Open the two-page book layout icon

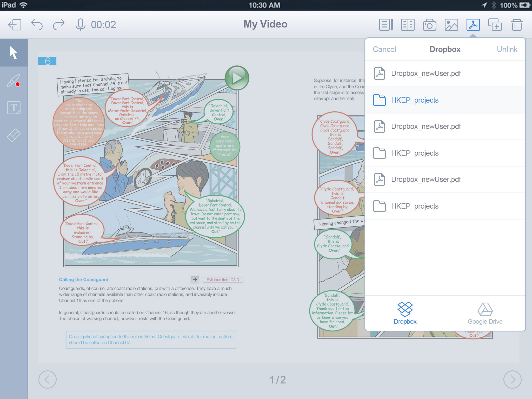[x=408, y=25]
